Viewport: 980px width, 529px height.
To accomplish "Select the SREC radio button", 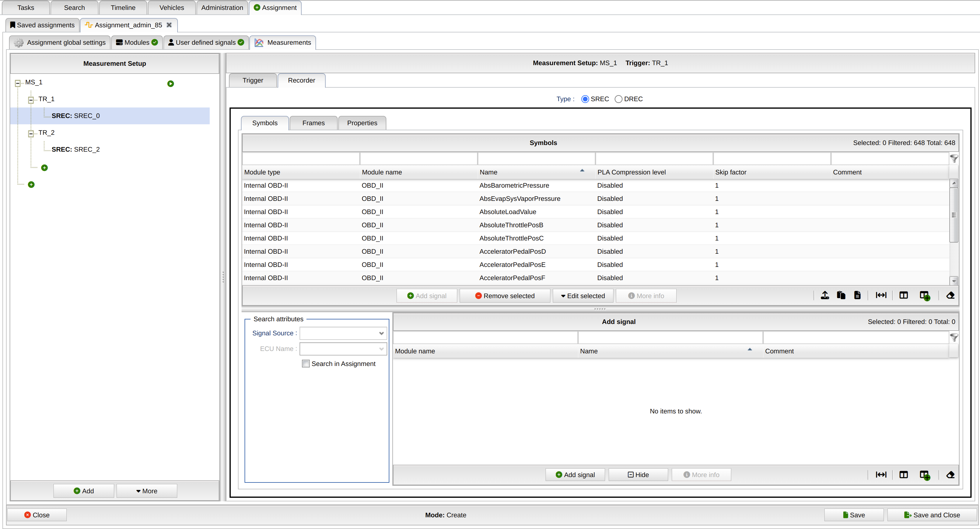I will 585,99.
